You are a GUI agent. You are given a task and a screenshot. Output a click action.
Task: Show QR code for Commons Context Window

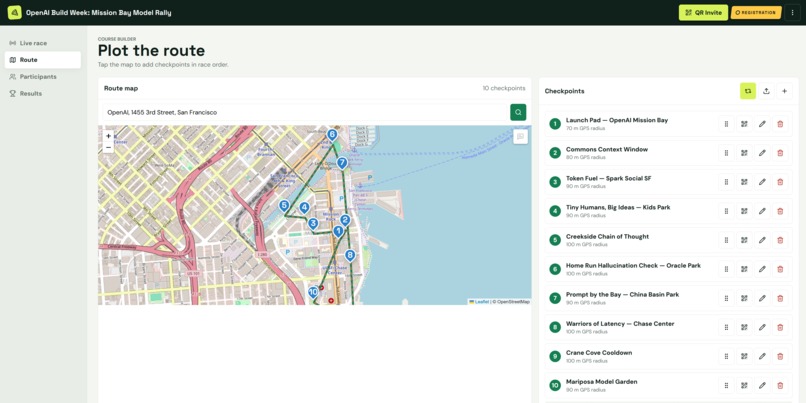[744, 153]
